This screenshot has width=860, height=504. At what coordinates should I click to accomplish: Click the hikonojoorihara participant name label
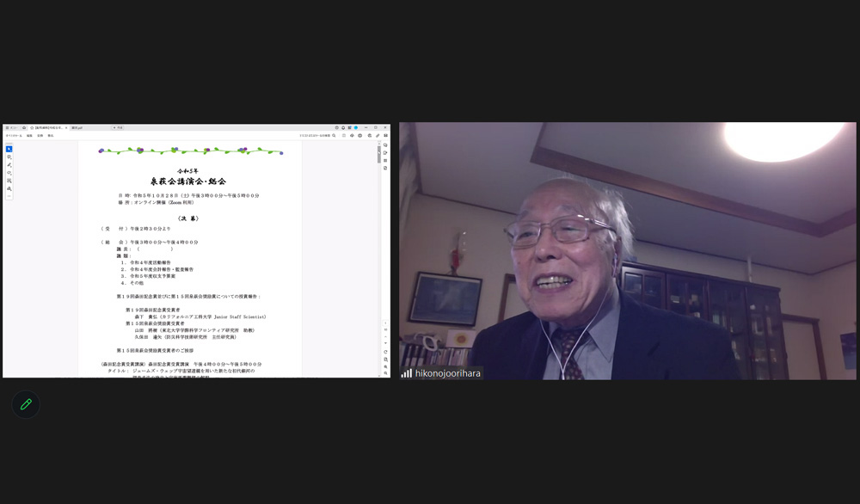tap(447, 373)
